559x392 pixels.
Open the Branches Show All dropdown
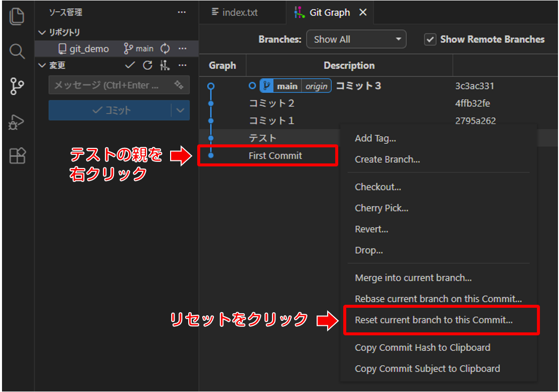[356, 40]
